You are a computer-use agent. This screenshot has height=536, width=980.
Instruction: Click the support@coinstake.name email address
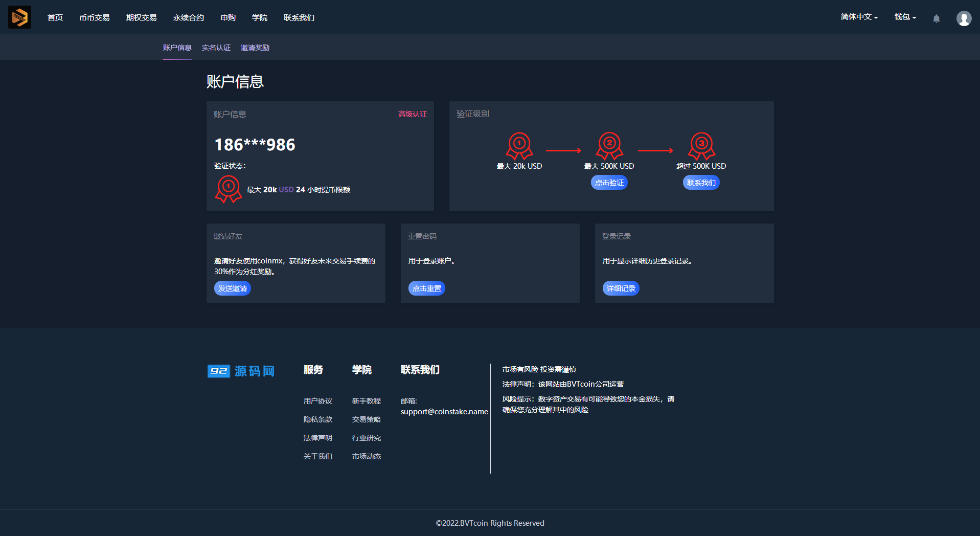tap(444, 412)
